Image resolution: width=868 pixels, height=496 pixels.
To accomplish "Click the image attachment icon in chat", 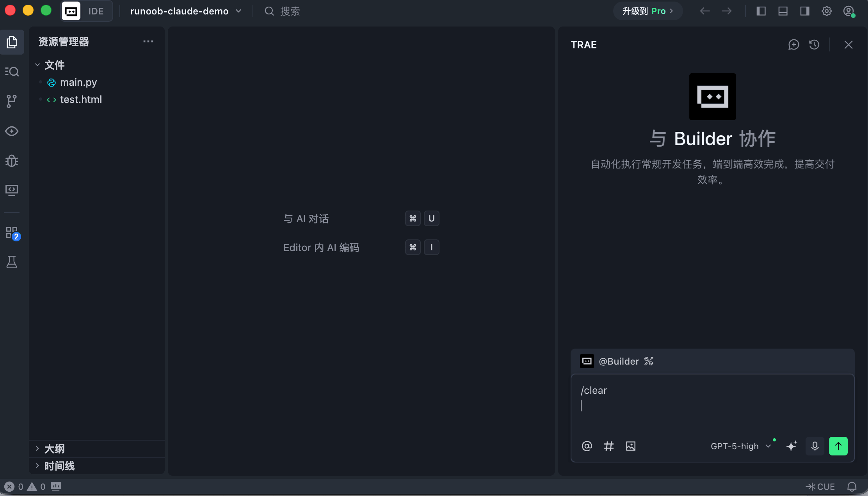I will [x=631, y=446].
